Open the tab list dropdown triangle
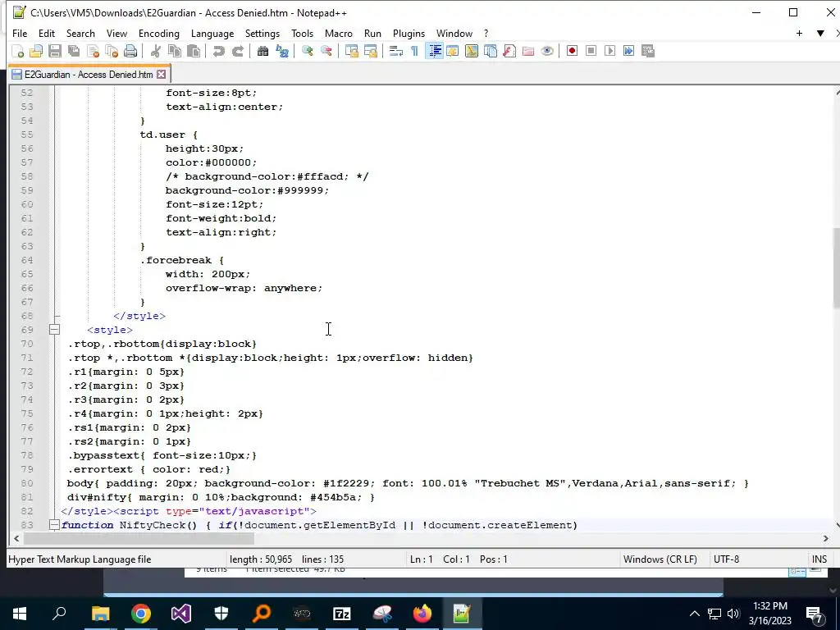The width and height of the screenshot is (840, 630). (820, 33)
